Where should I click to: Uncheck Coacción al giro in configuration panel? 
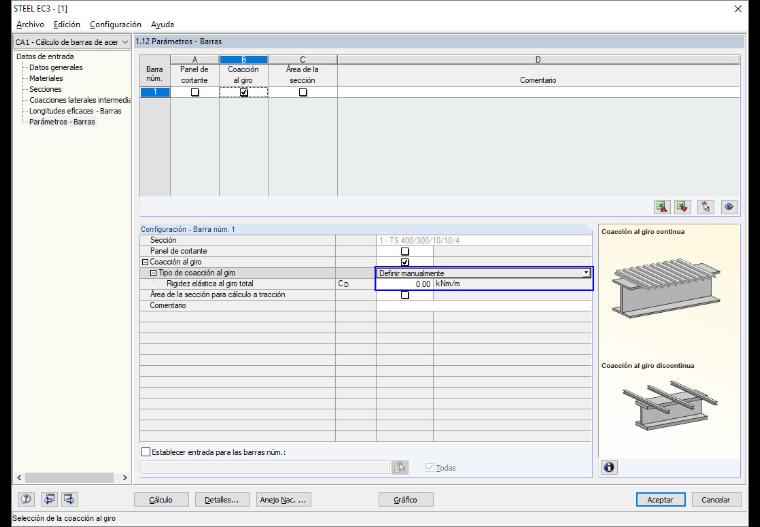[405, 262]
